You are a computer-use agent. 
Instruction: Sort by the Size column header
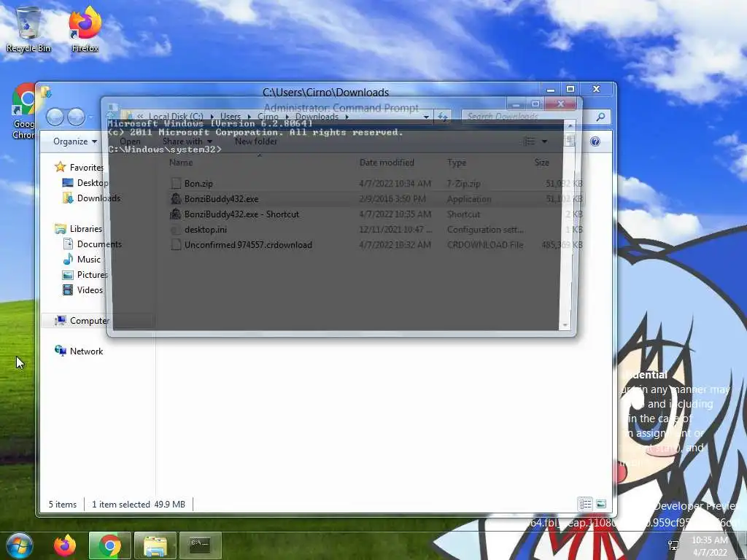[542, 163]
